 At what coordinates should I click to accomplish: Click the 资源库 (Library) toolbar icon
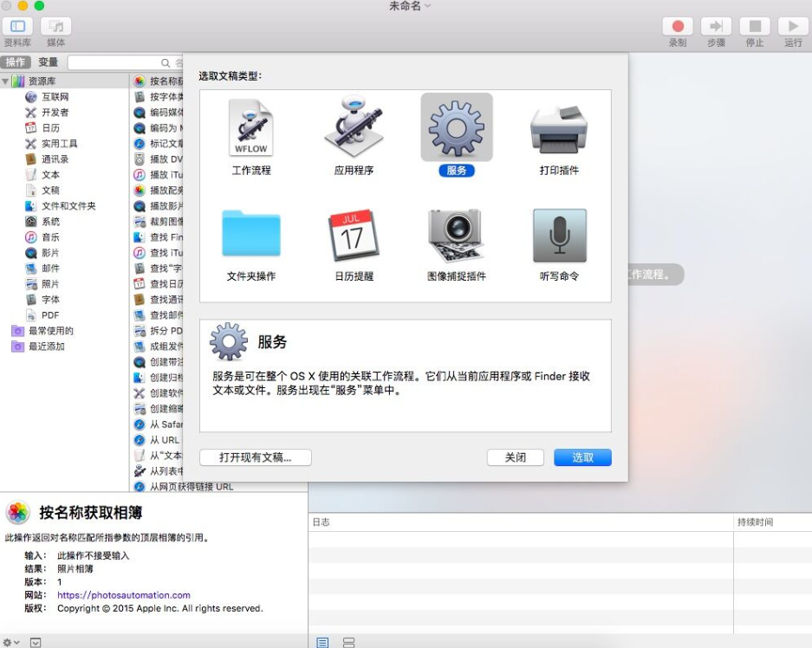(16, 26)
